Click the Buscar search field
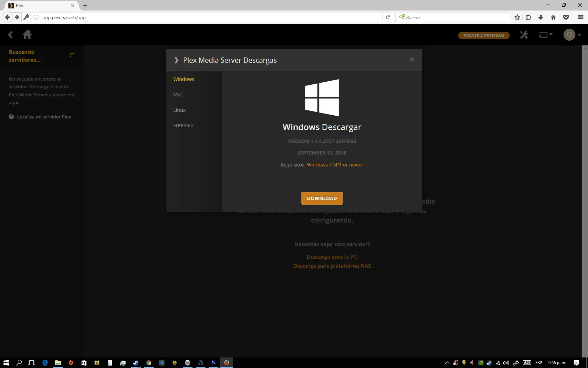Screen dimensions: 588x368 click(453, 17)
